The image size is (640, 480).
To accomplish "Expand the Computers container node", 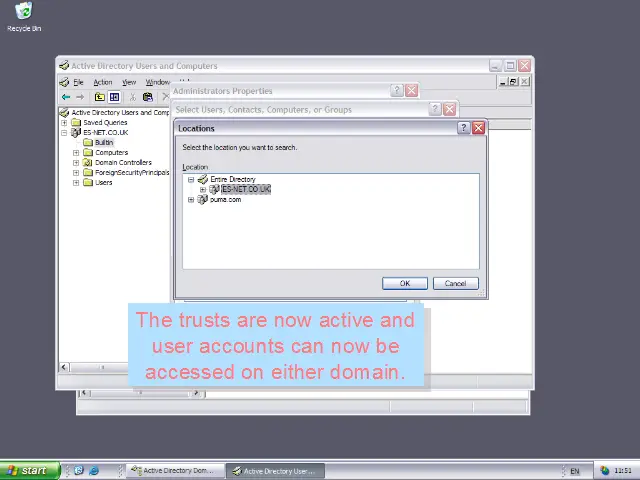I will tap(76, 153).
